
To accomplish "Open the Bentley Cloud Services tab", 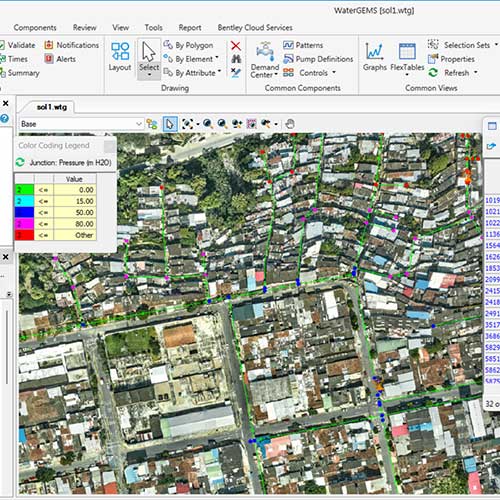I will click(255, 28).
